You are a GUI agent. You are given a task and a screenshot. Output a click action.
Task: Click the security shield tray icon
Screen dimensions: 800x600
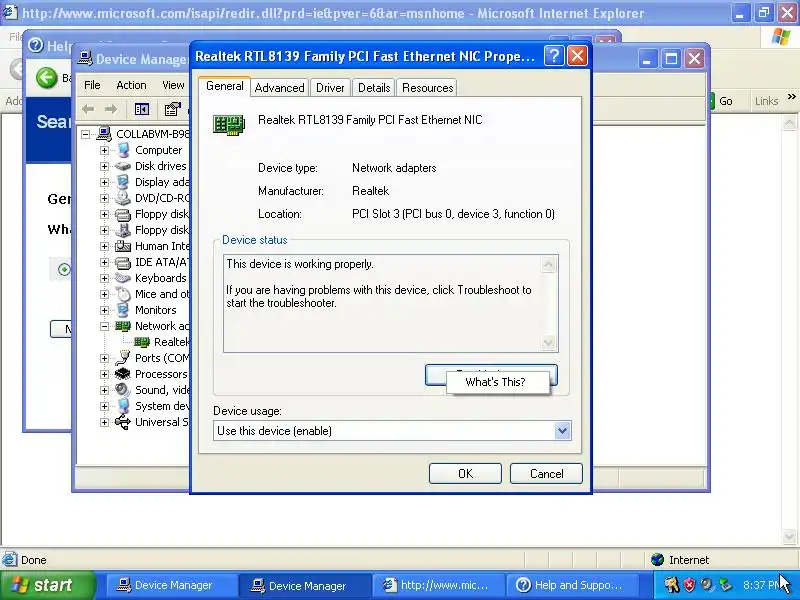689,585
